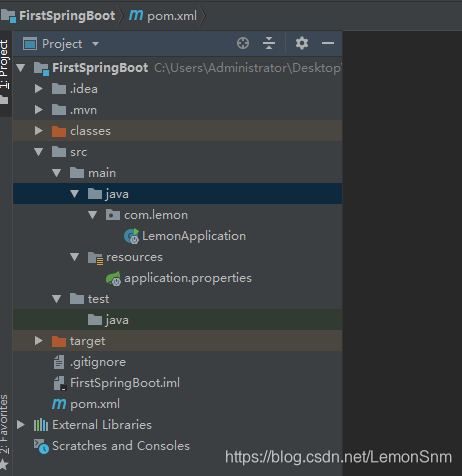Click the application.properties Spring leaf icon
462x476 pixels.
[x=113, y=279]
